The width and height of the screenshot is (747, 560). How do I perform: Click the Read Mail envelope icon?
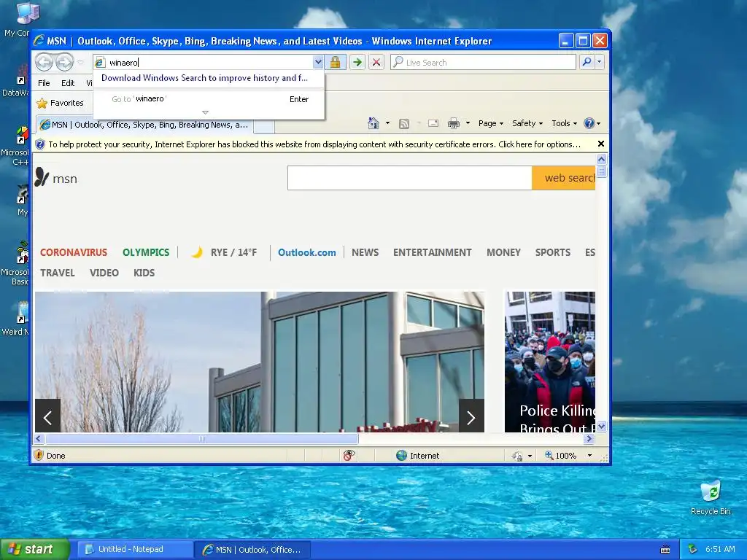coord(433,124)
